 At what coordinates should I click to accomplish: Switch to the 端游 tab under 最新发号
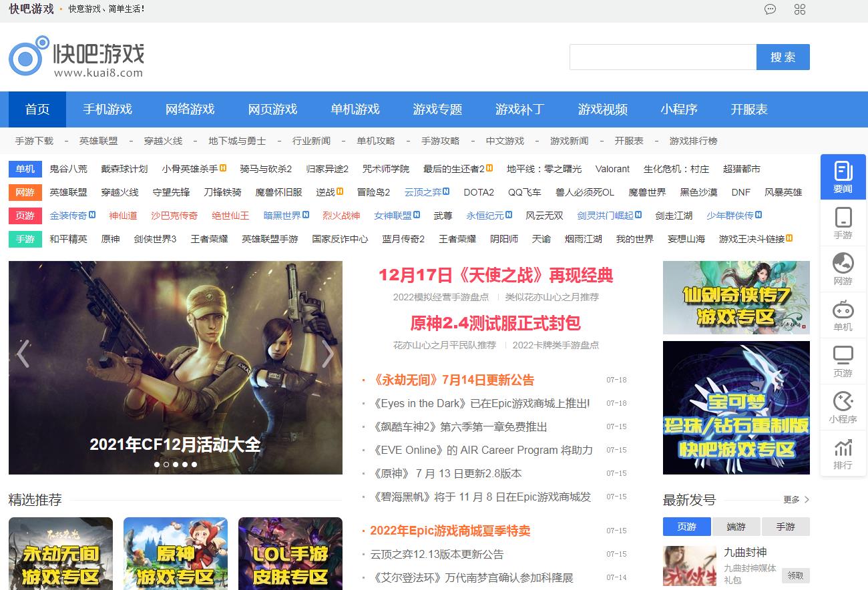click(x=736, y=527)
